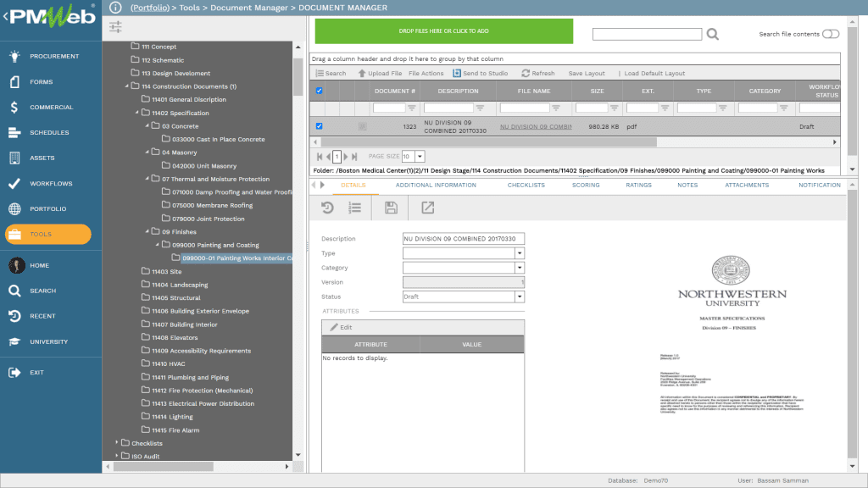Click the Upload File toolbar button
The image size is (868, 488).
[380, 73]
